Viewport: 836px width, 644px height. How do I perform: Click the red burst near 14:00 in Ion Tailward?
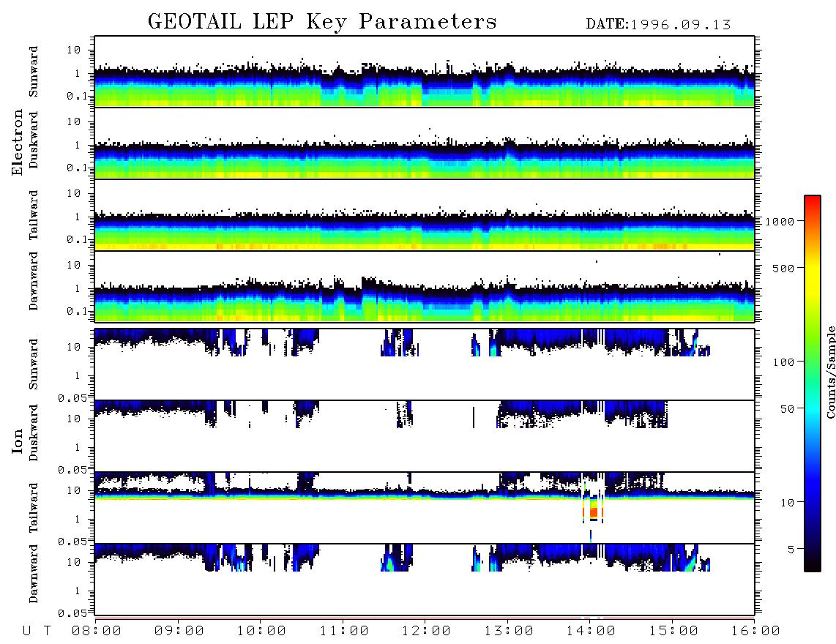coord(594,513)
